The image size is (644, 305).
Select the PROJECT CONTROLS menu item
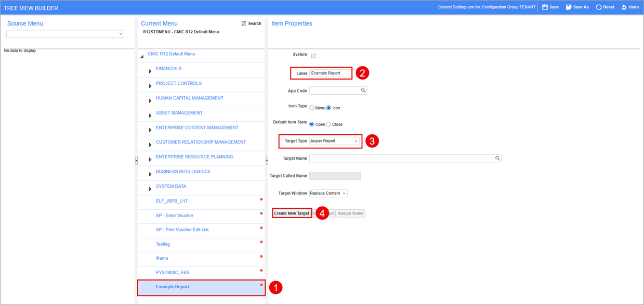point(178,83)
